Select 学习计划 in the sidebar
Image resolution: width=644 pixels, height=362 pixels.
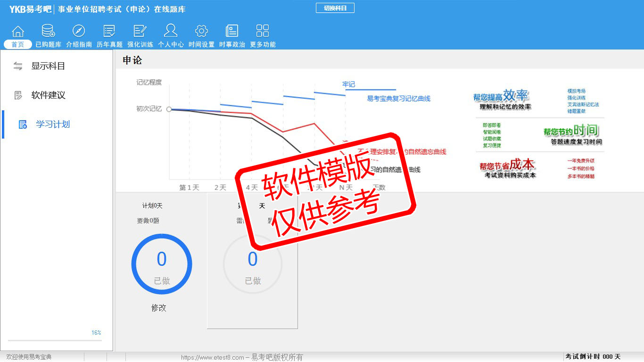(52, 124)
